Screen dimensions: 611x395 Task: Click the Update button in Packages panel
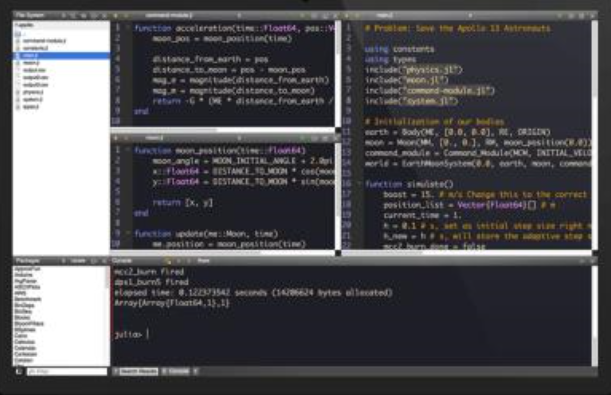click(x=78, y=261)
